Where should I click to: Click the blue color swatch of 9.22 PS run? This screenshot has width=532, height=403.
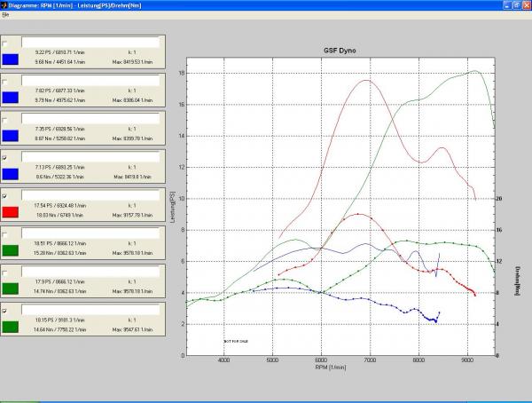(11, 59)
